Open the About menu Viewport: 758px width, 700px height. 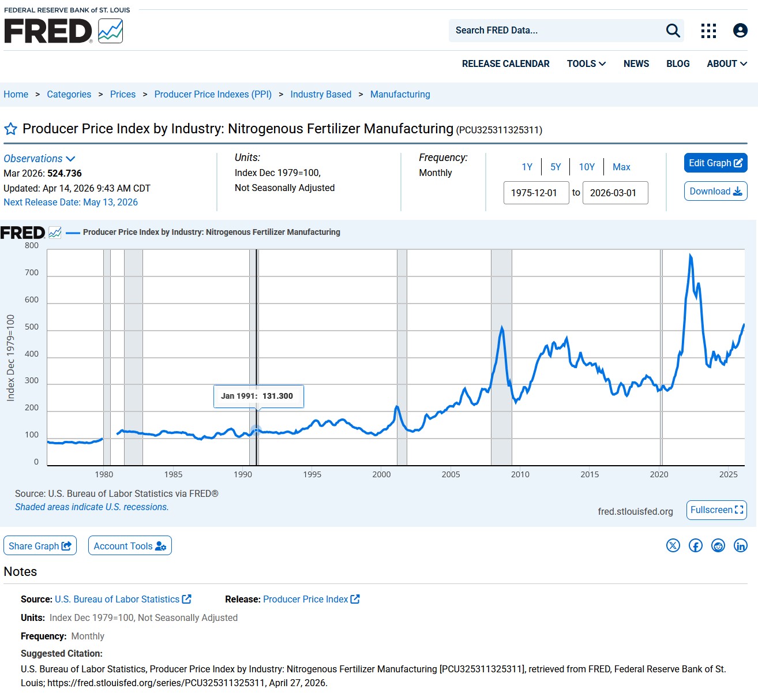click(727, 63)
